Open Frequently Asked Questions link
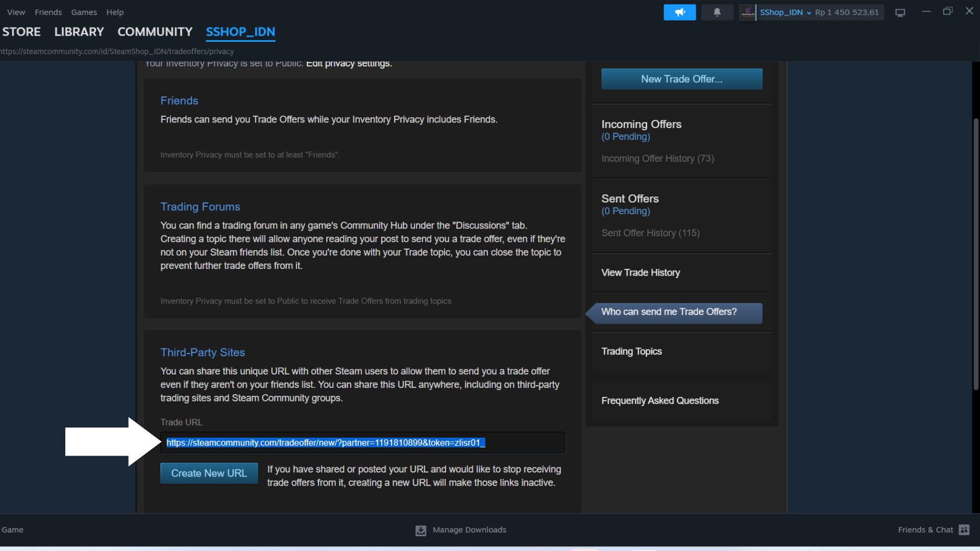 coord(659,400)
